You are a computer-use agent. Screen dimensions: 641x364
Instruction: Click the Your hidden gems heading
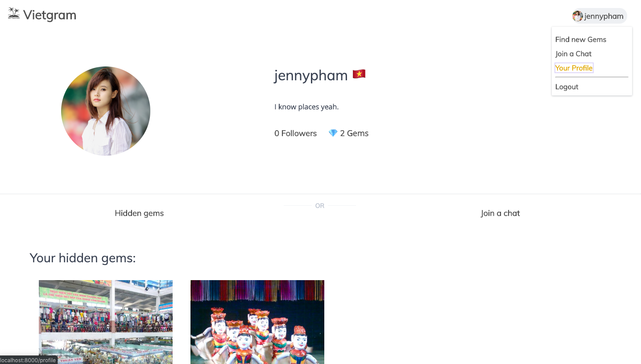click(x=83, y=258)
